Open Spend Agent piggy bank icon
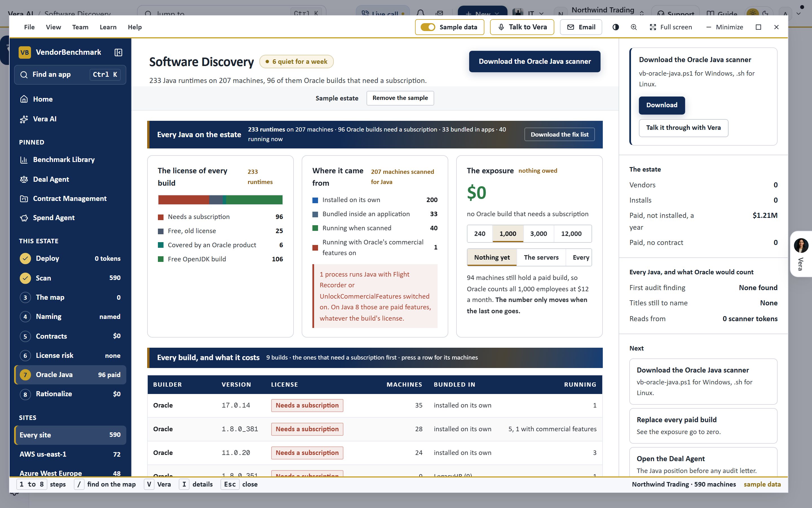 tap(24, 218)
